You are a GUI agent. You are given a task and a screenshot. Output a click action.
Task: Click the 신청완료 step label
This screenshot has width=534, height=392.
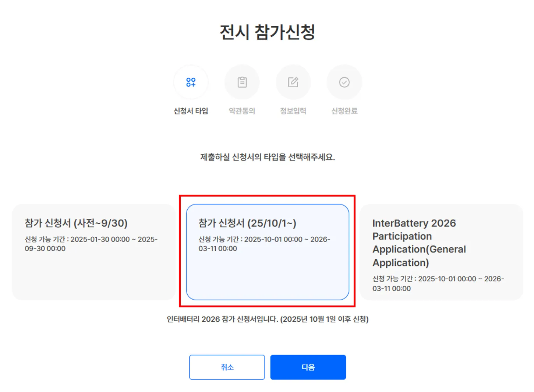(x=344, y=111)
